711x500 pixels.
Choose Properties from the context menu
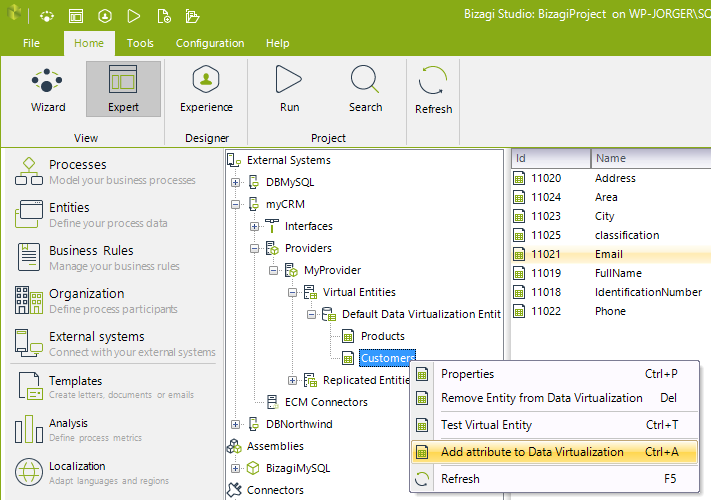[554, 374]
